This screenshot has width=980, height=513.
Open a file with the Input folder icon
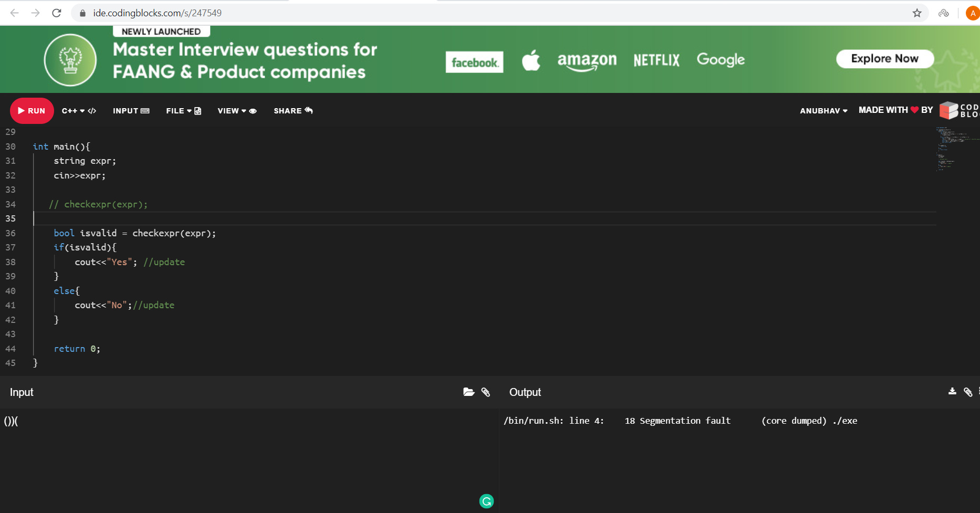point(468,392)
